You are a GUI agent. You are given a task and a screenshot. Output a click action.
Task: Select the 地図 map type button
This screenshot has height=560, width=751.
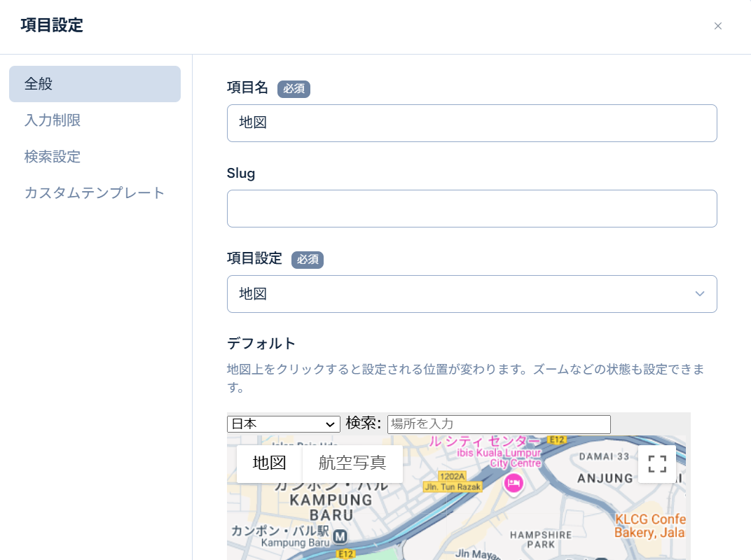click(x=269, y=463)
